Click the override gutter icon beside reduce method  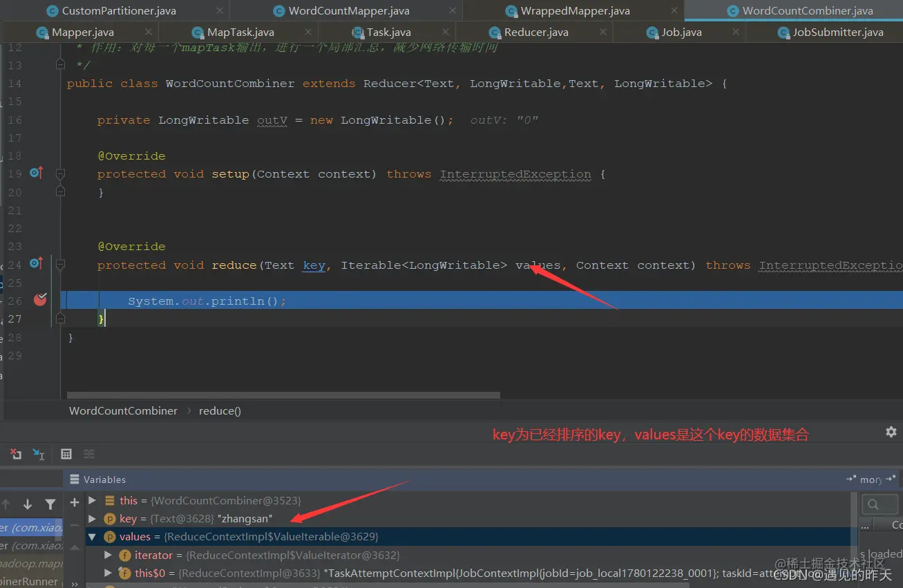pyautogui.click(x=36, y=263)
